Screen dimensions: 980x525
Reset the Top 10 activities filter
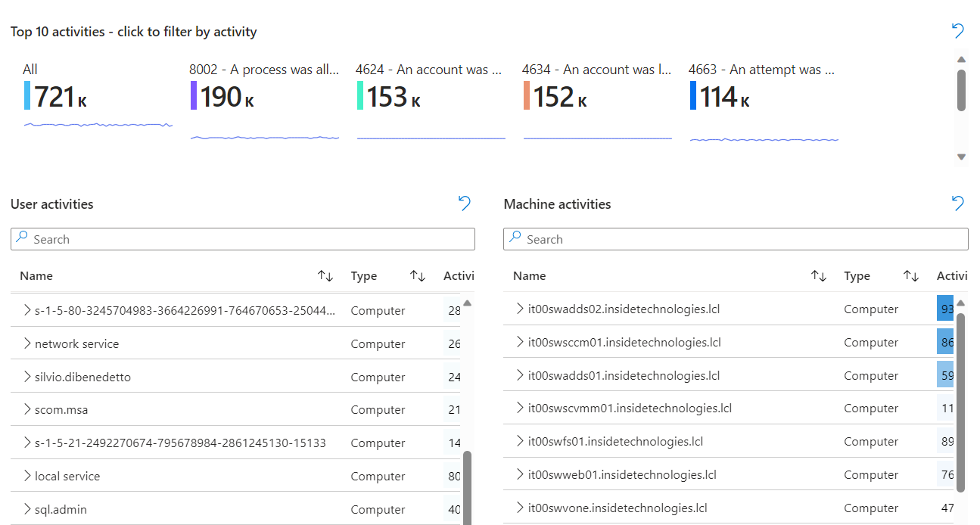coord(957,31)
